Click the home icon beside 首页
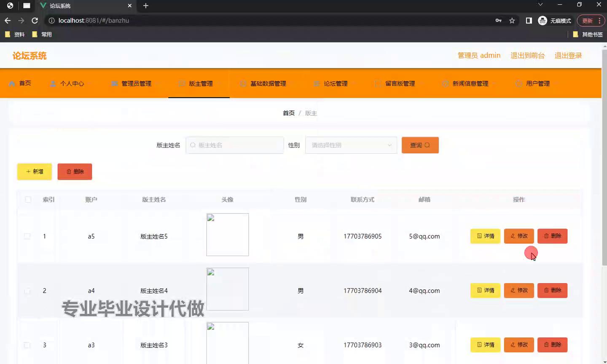607x364 pixels. point(12,83)
